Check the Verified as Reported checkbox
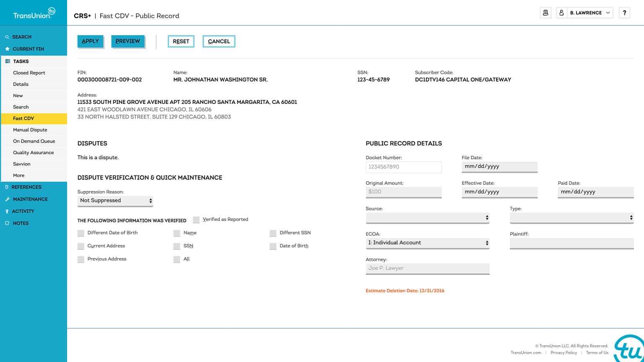Viewport: 644px width, 362px height. (x=196, y=220)
